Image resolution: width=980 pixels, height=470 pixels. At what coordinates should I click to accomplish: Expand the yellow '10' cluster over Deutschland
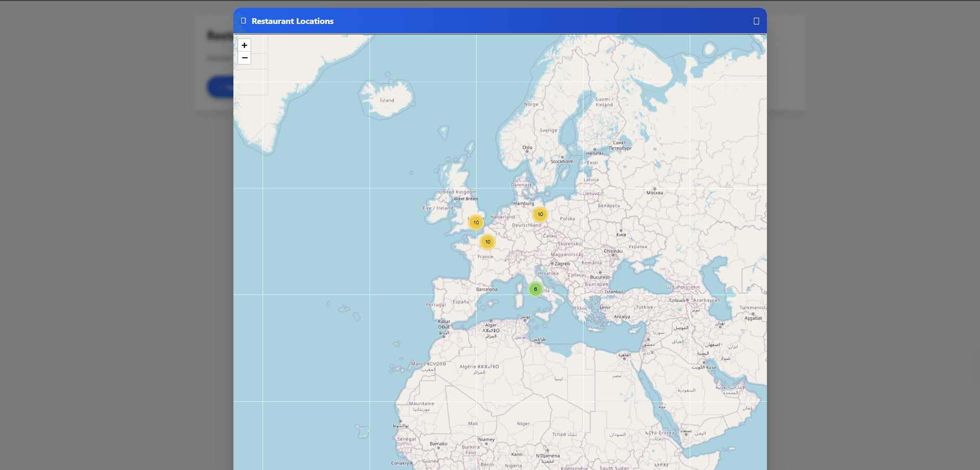(540, 214)
